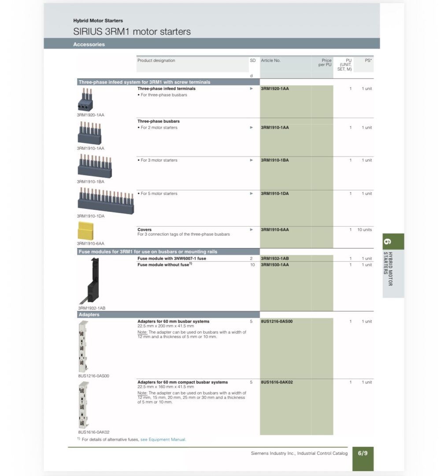Click the 8US1216-0AS00 busbar adapter image
The height and width of the screenshot is (476, 448).
[x=83, y=346]
